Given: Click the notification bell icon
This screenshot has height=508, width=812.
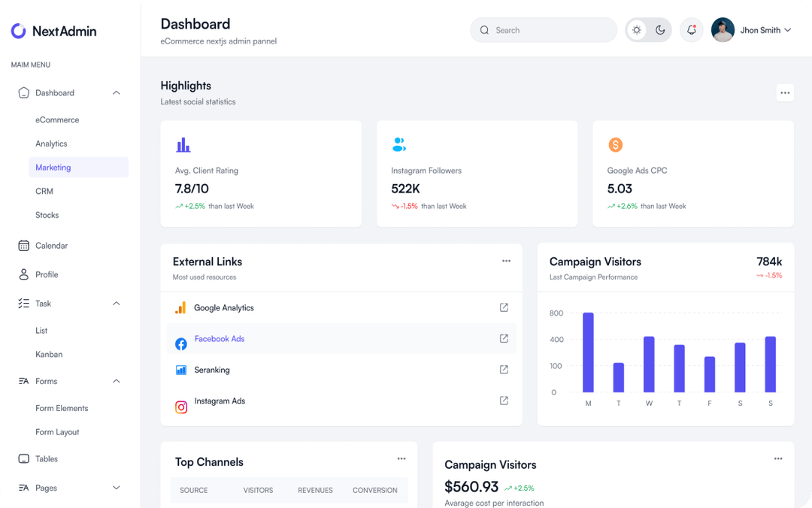Looking at the screenshot, I should click(691, 29).
